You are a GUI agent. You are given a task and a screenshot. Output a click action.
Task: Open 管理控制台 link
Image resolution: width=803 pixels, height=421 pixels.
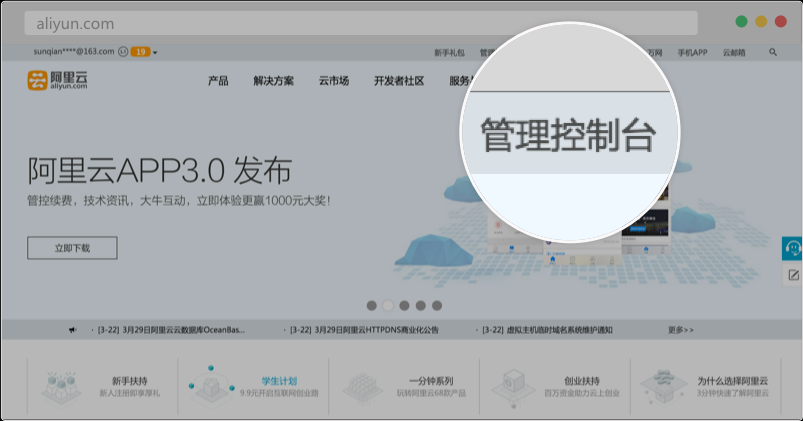point(567,136)
